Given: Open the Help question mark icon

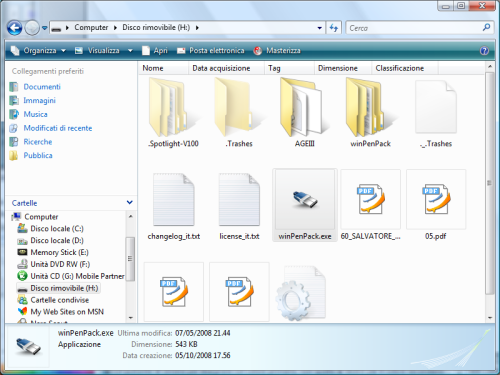Looking at the screenshot, I should coord(484,51).
